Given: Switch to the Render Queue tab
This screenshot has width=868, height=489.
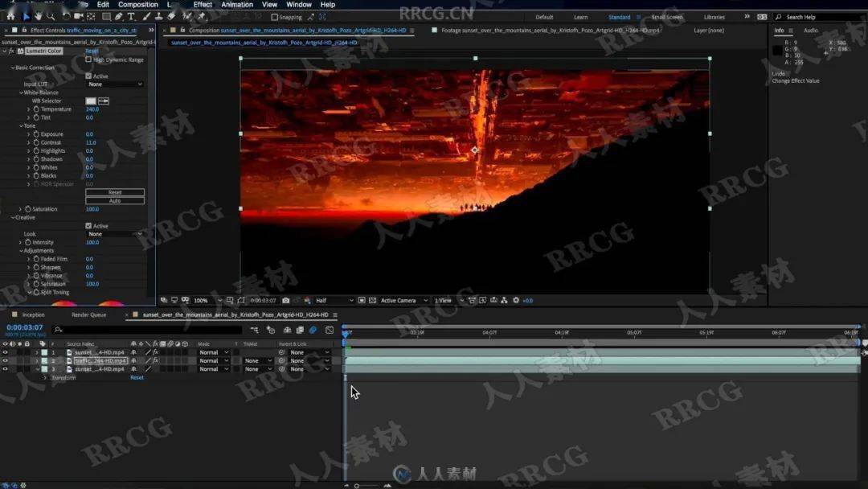Looking at the screenshot, I should [88, 314].
